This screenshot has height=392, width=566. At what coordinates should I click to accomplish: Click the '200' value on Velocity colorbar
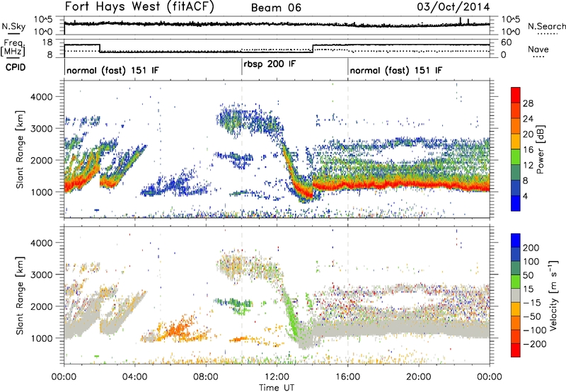click(x=531, y=248)
